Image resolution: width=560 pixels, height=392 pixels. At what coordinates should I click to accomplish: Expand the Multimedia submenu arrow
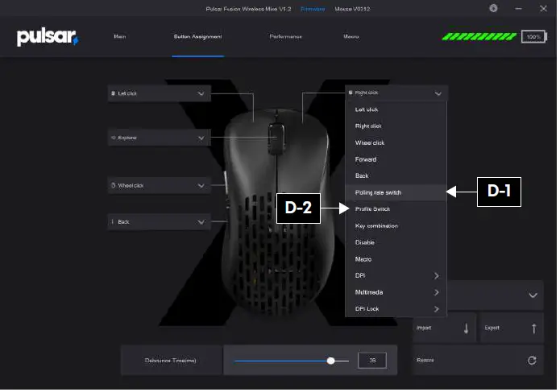(438, 294)
